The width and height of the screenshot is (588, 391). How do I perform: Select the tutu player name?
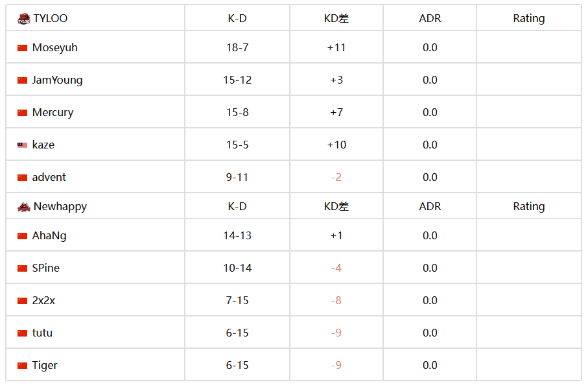click(x=42, y=333)
